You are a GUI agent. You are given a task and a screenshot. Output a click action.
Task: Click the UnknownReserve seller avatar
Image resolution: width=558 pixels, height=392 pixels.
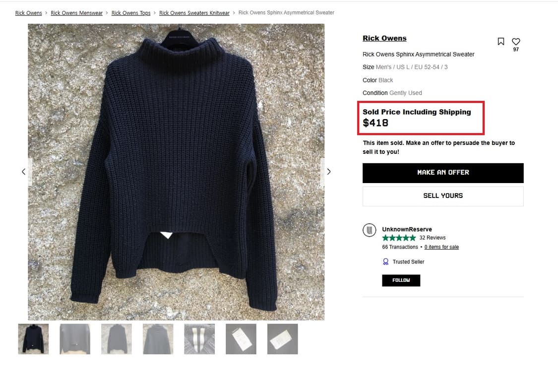[370, 230]
